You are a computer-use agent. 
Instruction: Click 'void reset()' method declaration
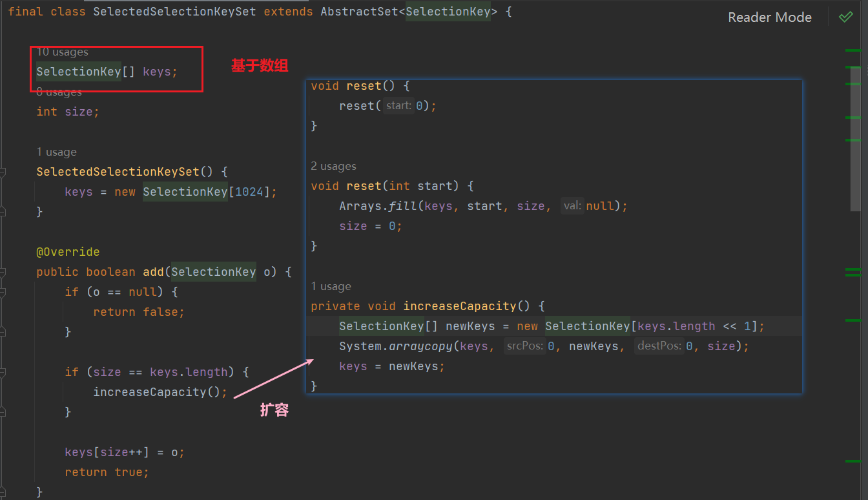(353, 85)
